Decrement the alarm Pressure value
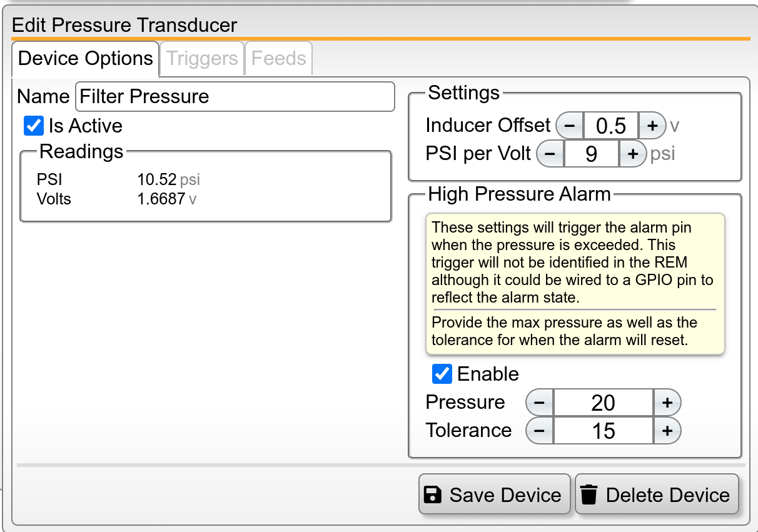758x532 pixels. pyautogui.click(x=539, y=402)
